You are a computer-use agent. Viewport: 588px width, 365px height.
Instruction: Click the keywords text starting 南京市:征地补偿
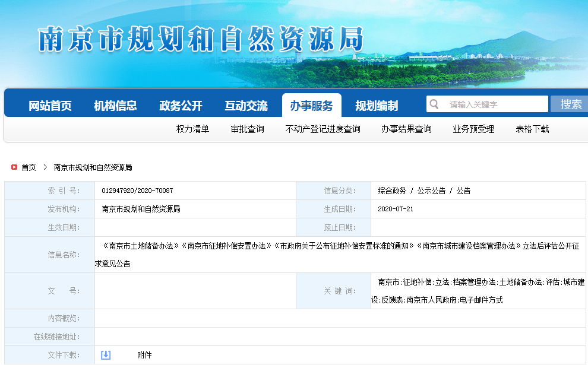click(478, 291)
